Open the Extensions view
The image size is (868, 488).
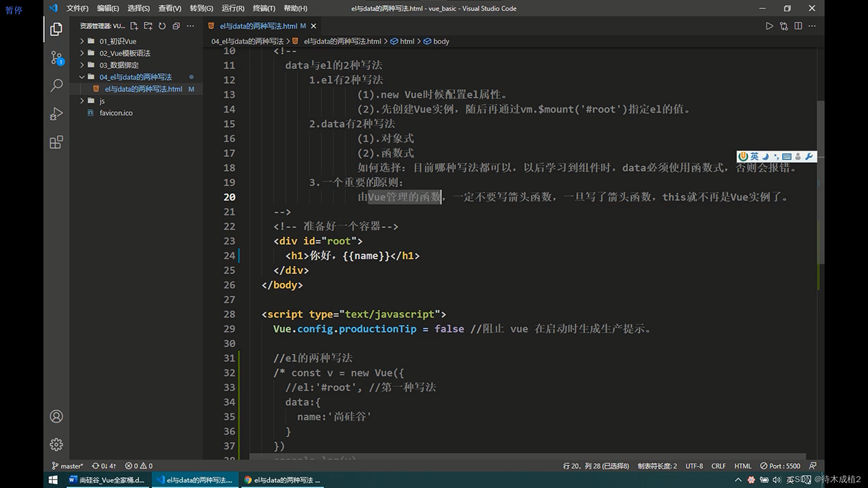point(56,142)
